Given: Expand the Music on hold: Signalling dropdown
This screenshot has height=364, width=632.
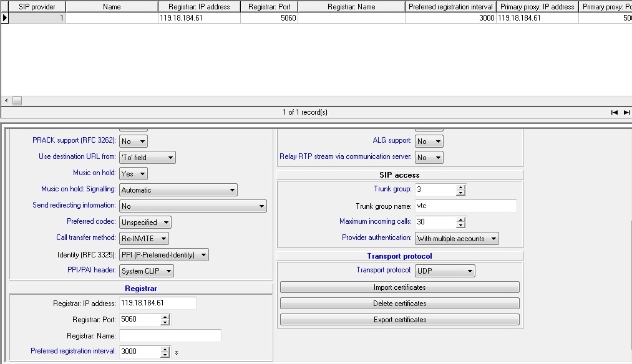Looking at the screenshot, I should 178,190.
